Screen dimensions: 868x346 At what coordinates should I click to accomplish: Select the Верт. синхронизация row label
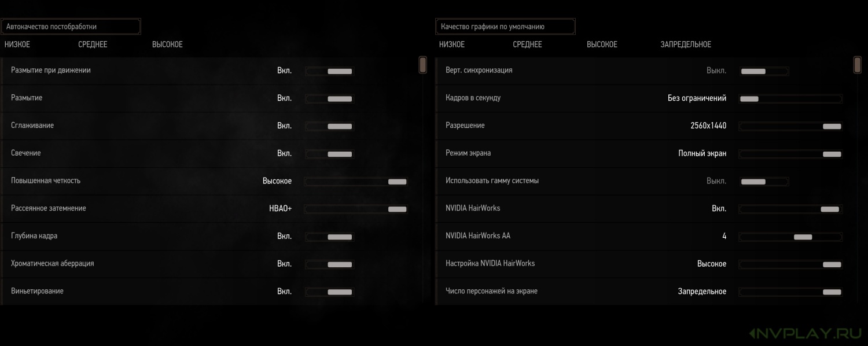coord(479,70)
